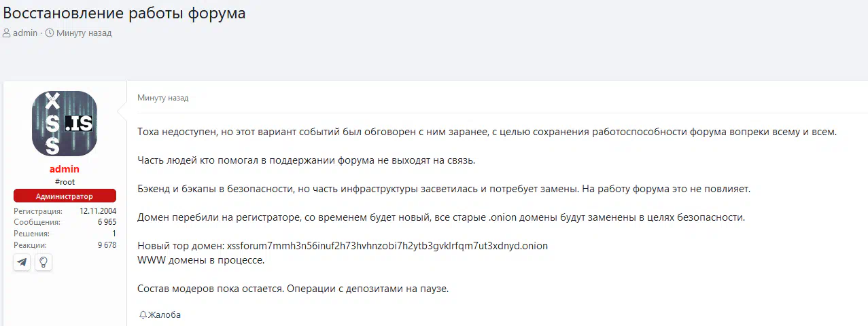The width and height of the screenshot is (868, 326).
Task: Click the new xssforum onion address
Action: pos(387,246)
